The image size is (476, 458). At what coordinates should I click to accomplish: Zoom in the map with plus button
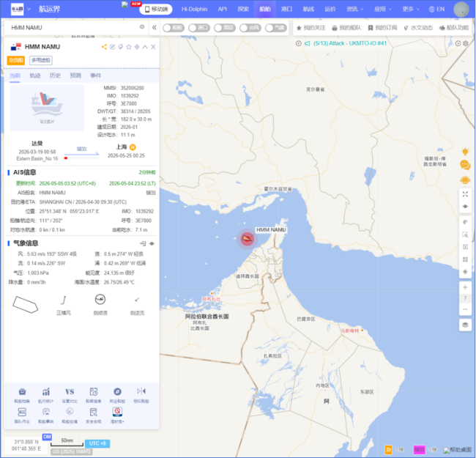coord(465,287)
